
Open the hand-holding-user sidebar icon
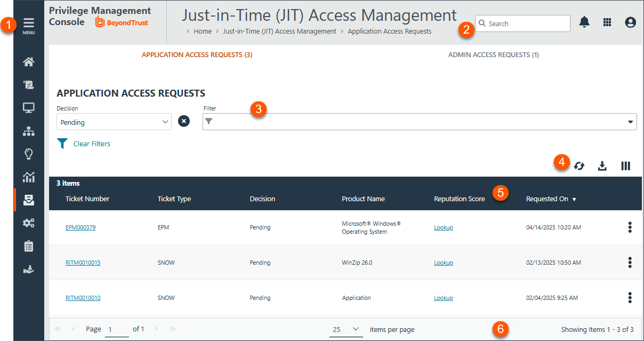point(29,269)
